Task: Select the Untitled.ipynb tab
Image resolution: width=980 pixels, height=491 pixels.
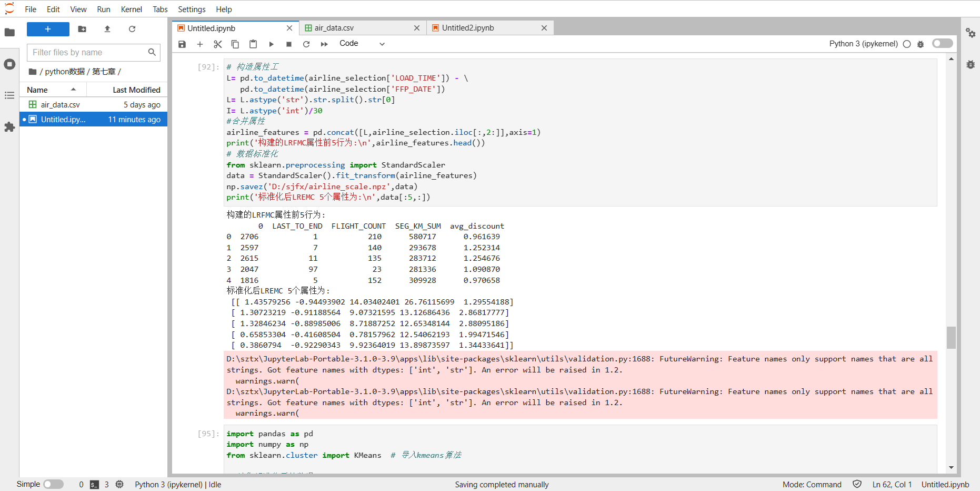Action: coord(235,28)
